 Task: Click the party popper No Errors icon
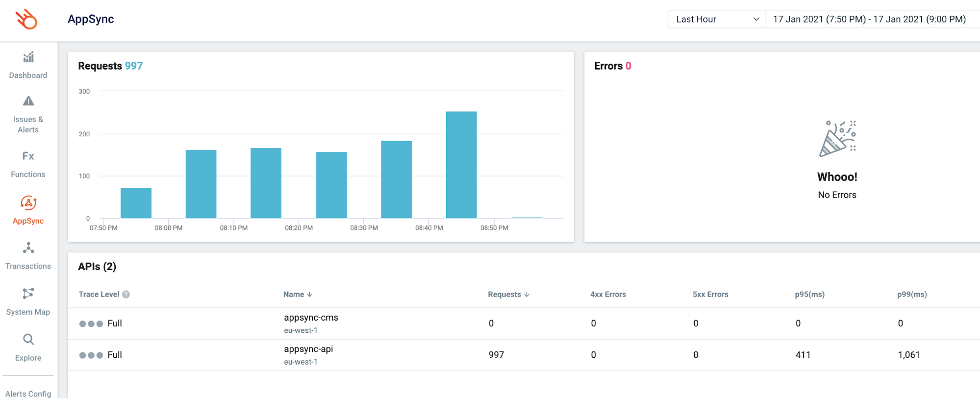pos(837,139)
